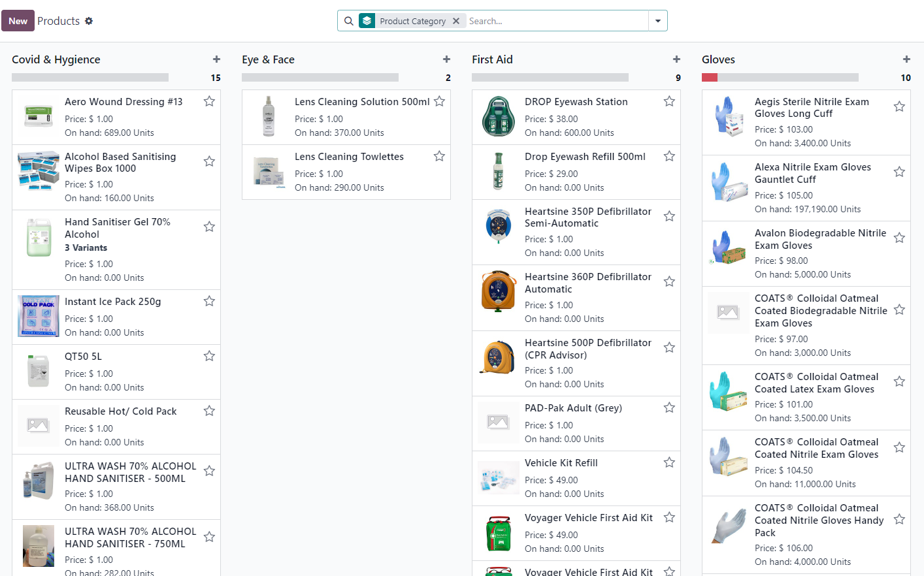Click the 3 Variants label
Screen dimensions: 924x576
86,248
